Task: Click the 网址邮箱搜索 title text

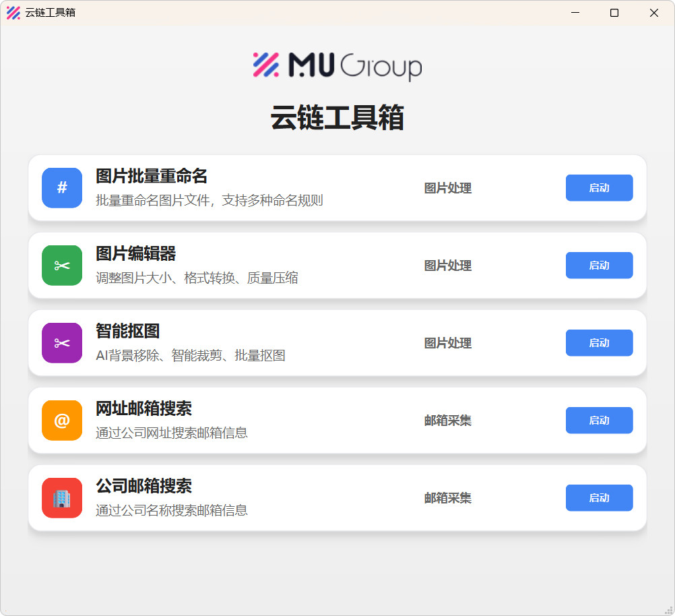Action: pyautogui.click(x=144, y=409)
